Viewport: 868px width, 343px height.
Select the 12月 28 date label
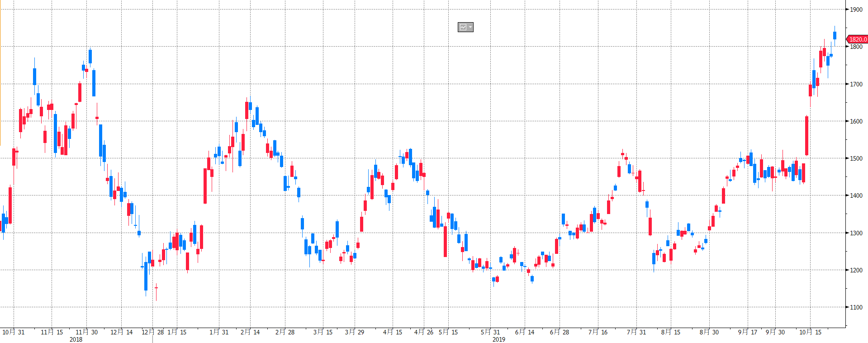point(153,332)
